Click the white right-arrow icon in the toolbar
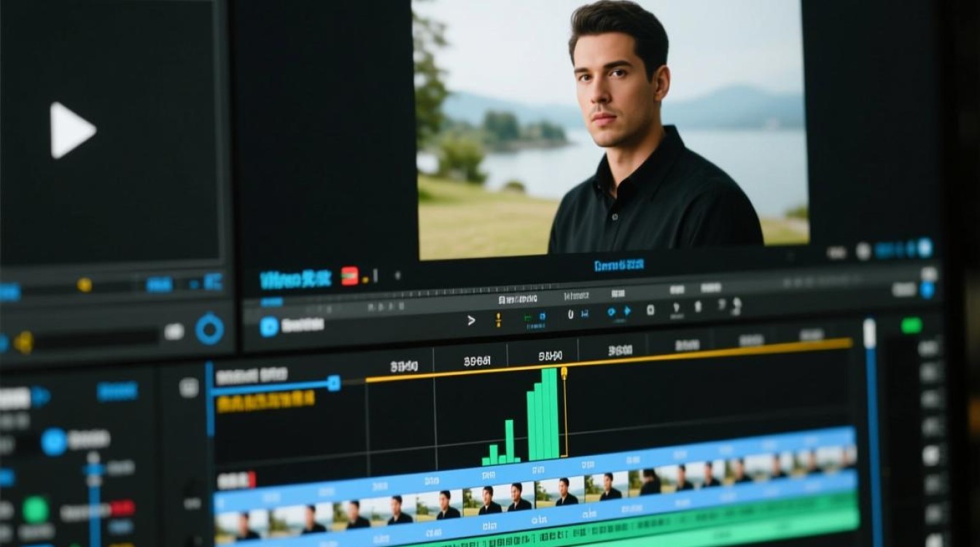This screenshot has width=980, height=547. pyautogui.click(x=471, y=319)
